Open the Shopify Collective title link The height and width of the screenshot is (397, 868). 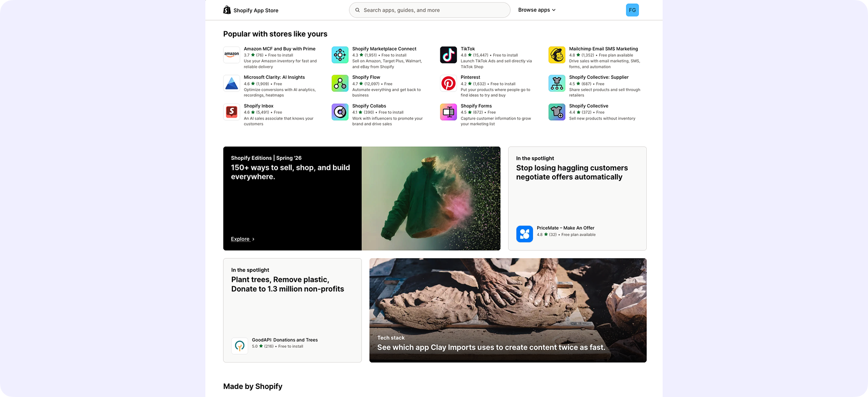pyautogui.click(x=589, y=106)
